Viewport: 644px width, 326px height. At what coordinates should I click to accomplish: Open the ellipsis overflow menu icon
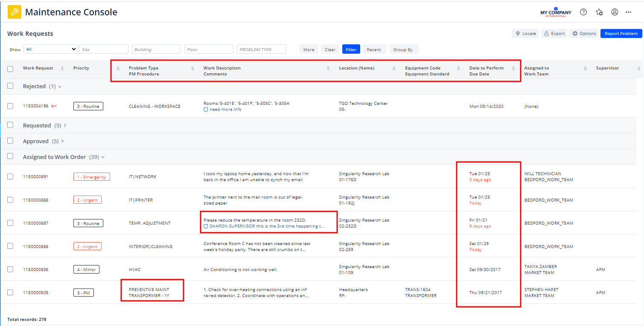tap(628, 12)
